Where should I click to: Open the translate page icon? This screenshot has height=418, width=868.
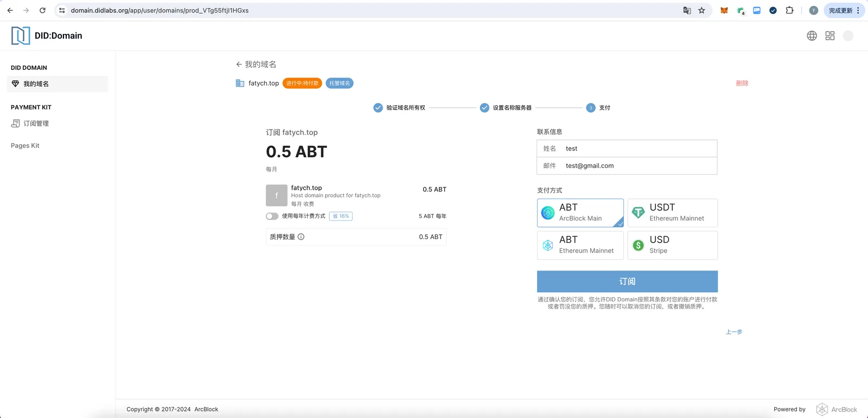coord(687,10)
